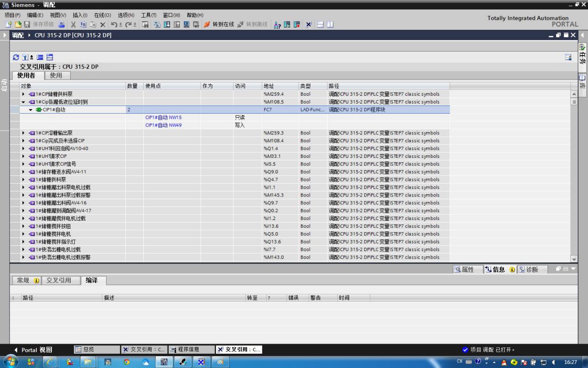Sort by the 对象 column header
Viewport: 588px width, 368px height.
[x=73, y=86]
